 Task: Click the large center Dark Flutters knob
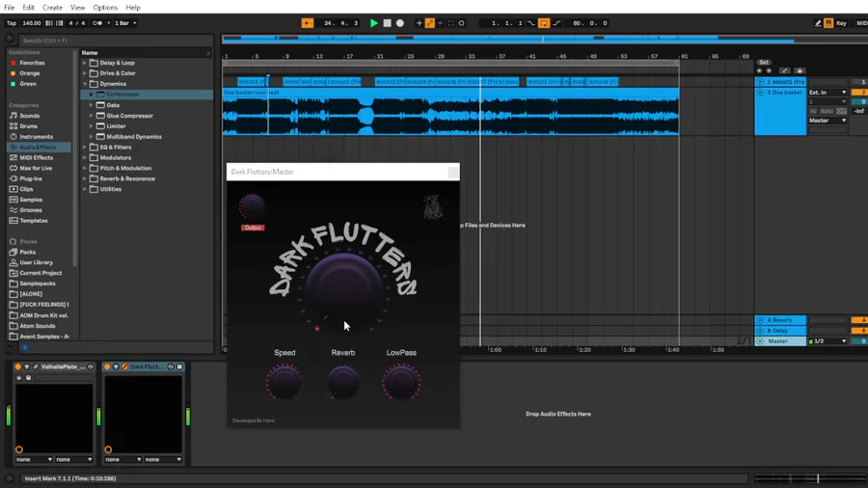343,292
